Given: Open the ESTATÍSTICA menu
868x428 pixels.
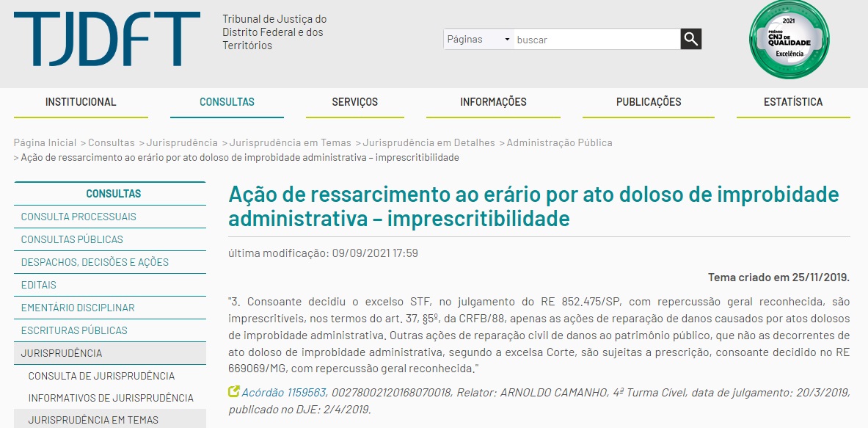Looking at the screenshot, I should tap(792, 102).
